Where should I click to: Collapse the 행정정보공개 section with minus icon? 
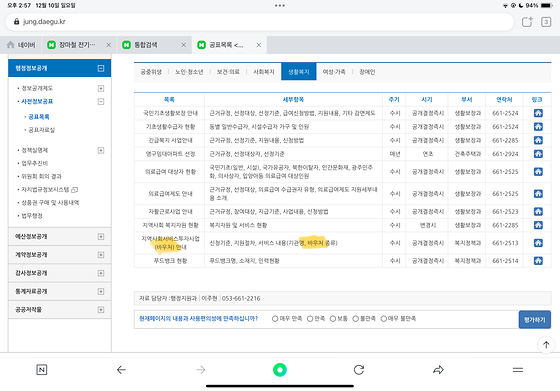[101, 68]
